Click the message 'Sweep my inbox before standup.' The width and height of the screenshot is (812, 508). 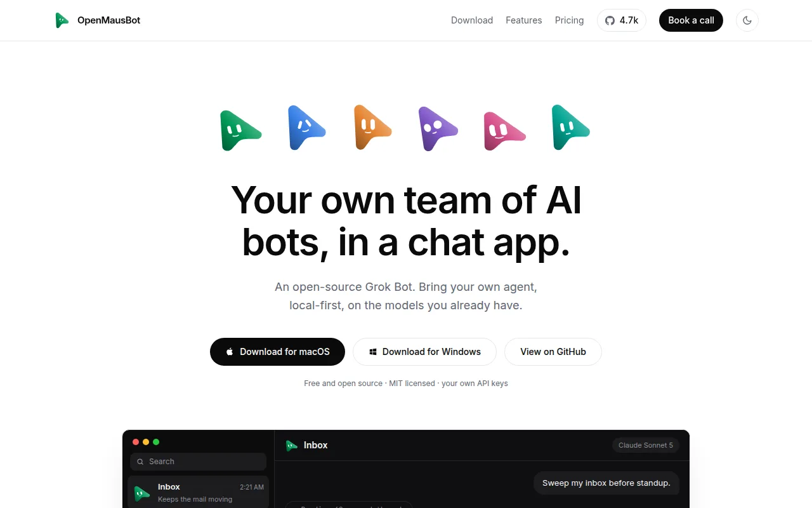[606, 483]
